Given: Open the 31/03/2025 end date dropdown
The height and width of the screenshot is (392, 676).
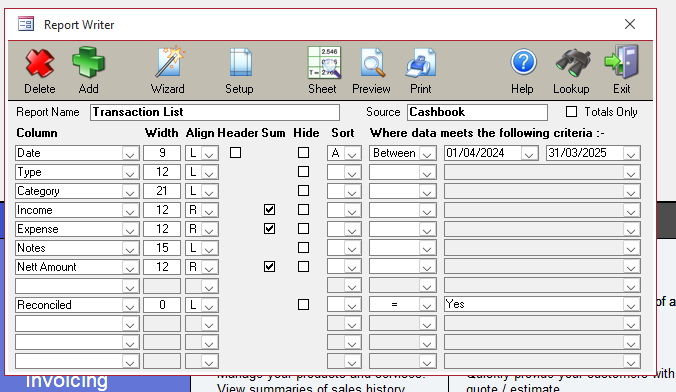Looking at the screenshot, I should pyautogui.click(x=631, y=154).
